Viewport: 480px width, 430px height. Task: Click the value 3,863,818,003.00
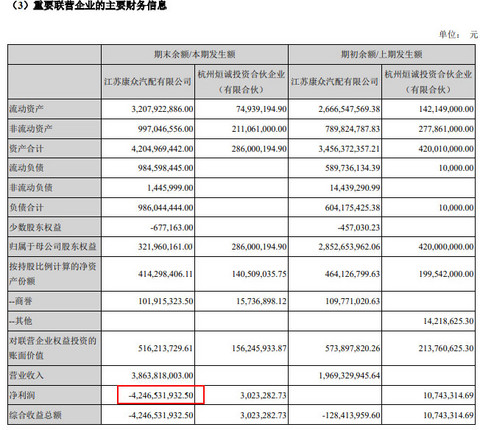(x=162, y=376)
